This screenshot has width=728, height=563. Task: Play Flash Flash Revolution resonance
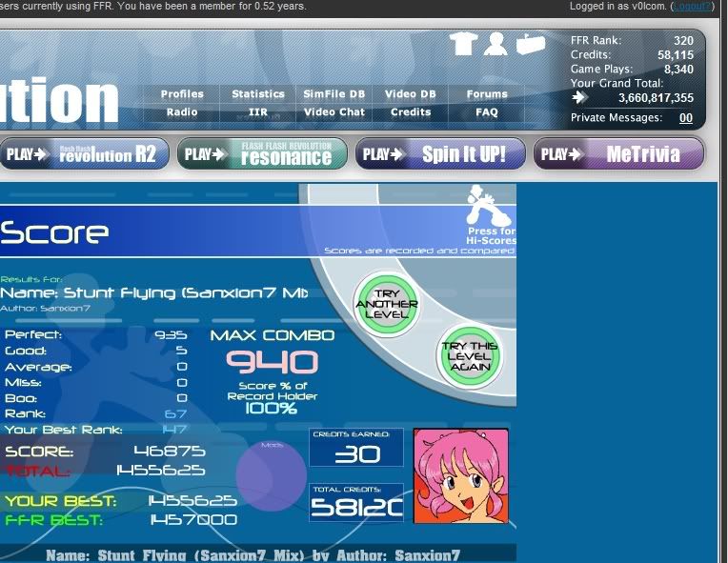pyautogui.click(x=262, y=153)
